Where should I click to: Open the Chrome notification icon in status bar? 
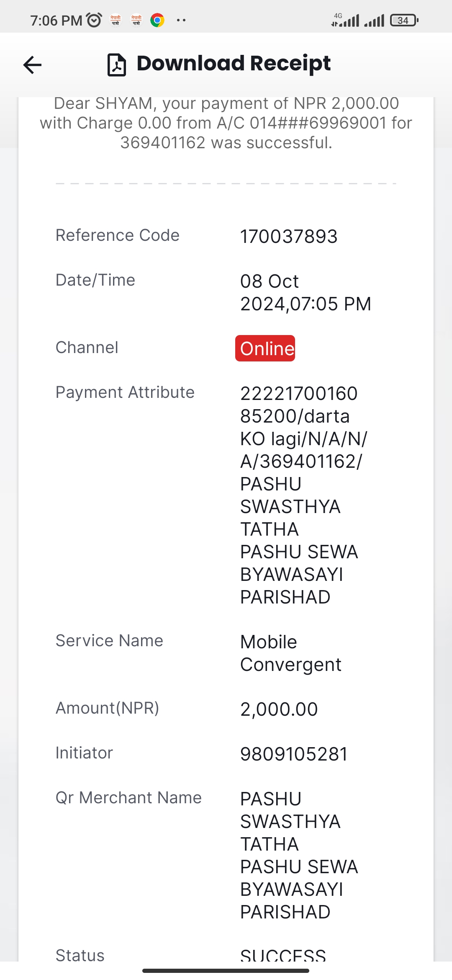click(157, 20)
